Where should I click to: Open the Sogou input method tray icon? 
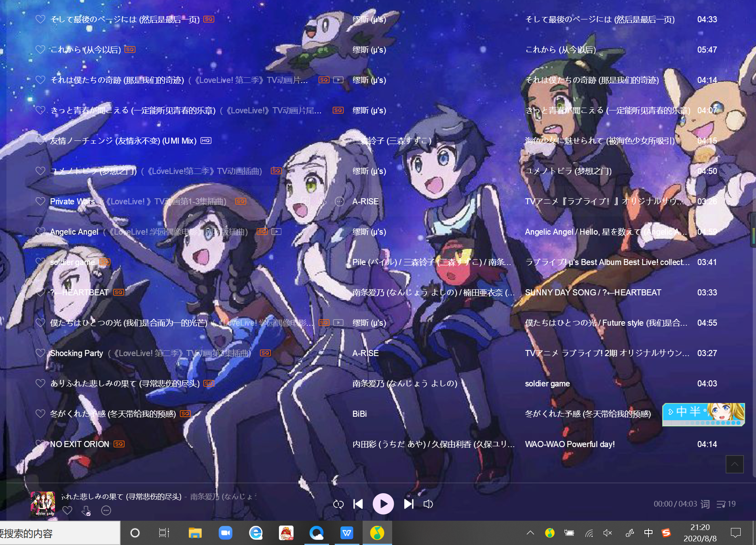pos(666,533)
